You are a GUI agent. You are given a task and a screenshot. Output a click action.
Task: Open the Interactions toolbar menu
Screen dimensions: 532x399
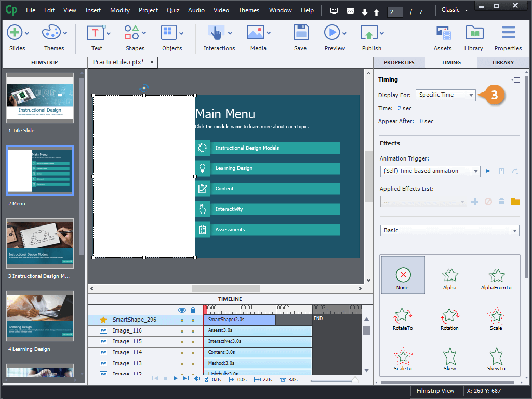tap(219, 37)
